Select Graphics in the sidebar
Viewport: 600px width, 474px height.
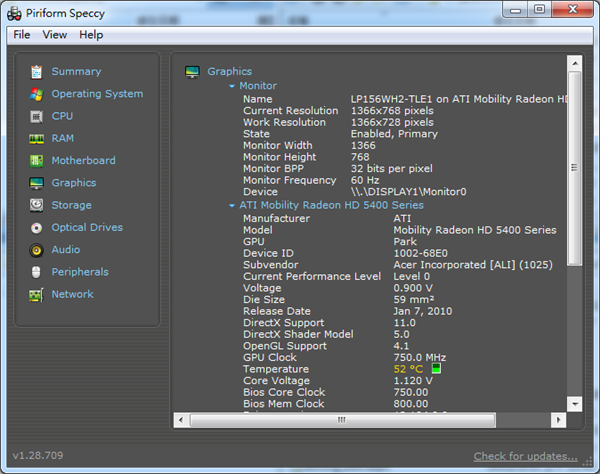point(74,183)
